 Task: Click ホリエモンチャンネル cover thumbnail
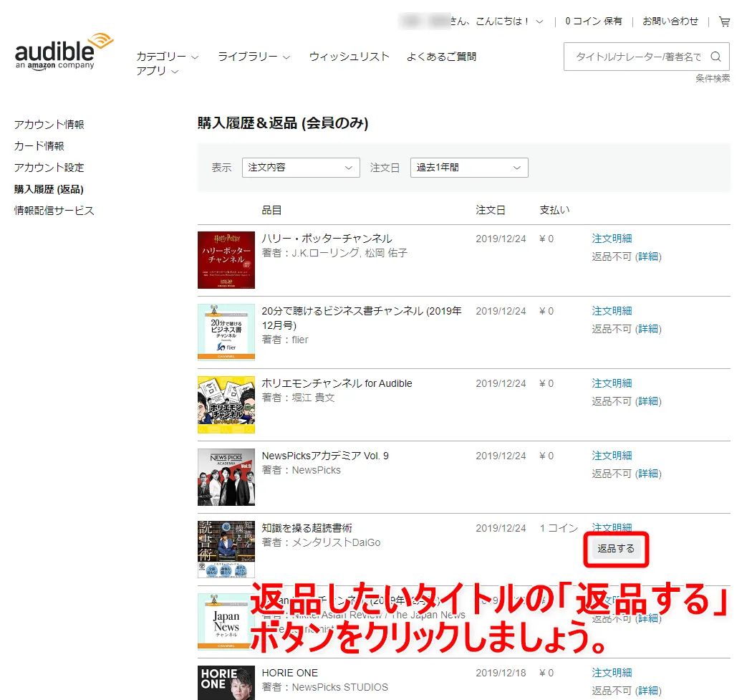(x=226, y=405)
